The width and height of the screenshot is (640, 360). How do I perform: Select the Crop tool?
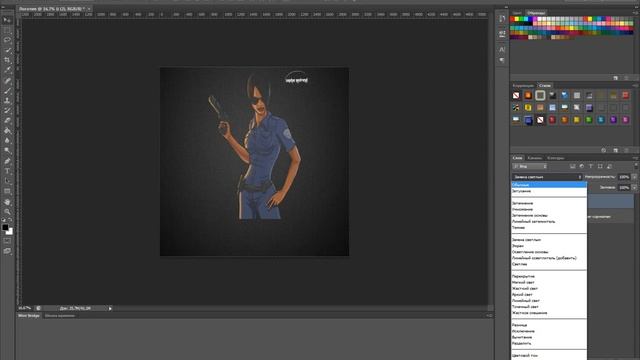[x=7, y=60]
